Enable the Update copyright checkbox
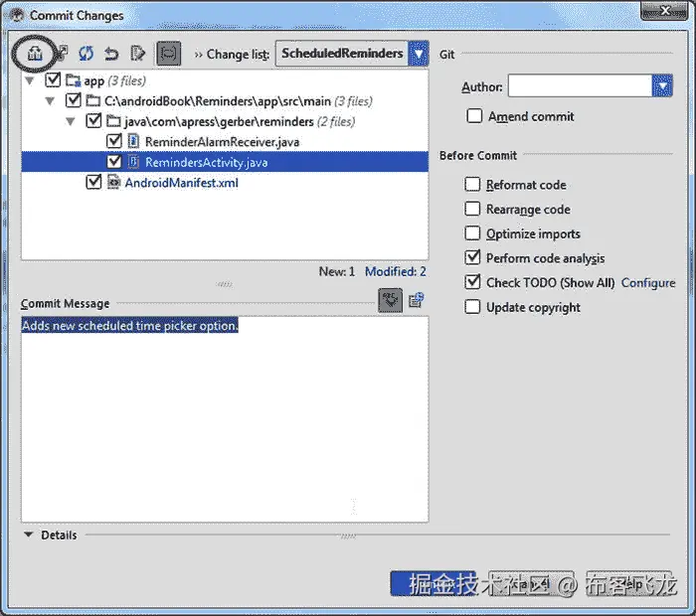 point(472,306)
